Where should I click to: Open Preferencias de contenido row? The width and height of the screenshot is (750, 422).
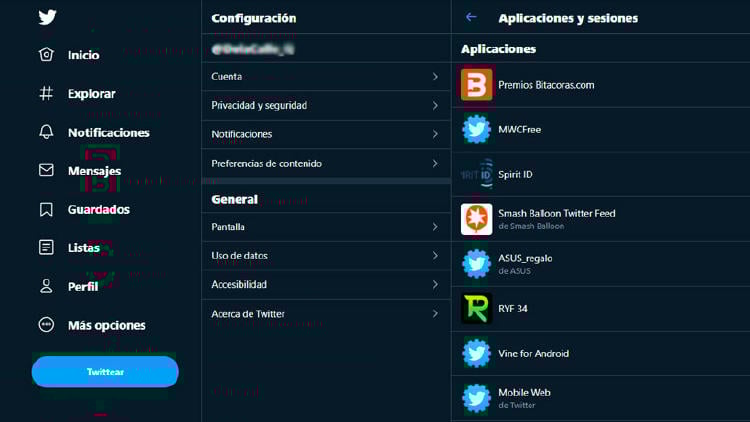click(x=326, y=164)
